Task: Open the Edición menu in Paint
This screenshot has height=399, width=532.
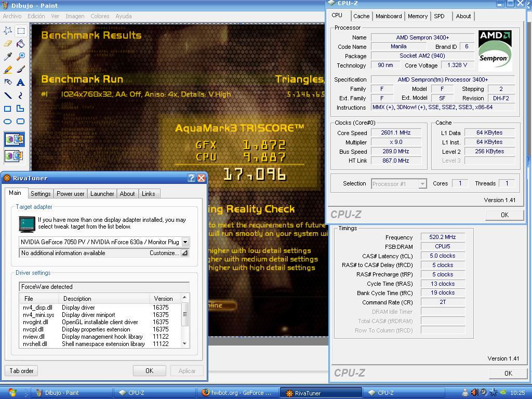Action: coord(36,16)
